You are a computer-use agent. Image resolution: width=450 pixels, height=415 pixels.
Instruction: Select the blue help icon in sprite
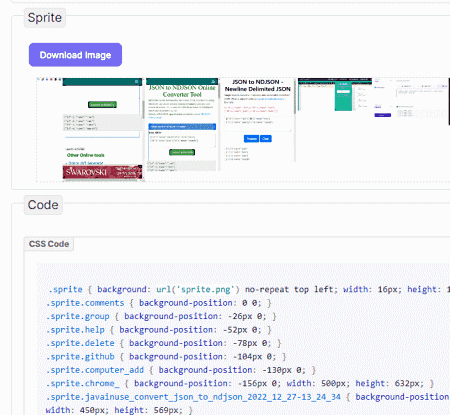click(47, 79)
